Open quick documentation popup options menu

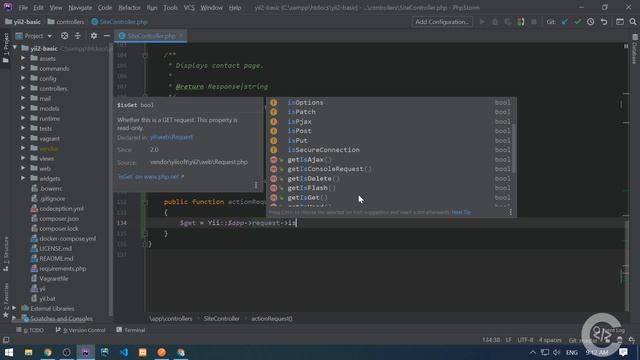[256, 185]
